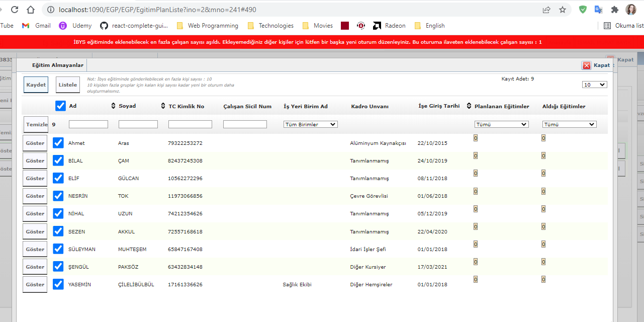Expand Aldığı Eğitimler Tümü filter dropdown
The width and height of the screenshot is (644, 322).
point(569,124)
